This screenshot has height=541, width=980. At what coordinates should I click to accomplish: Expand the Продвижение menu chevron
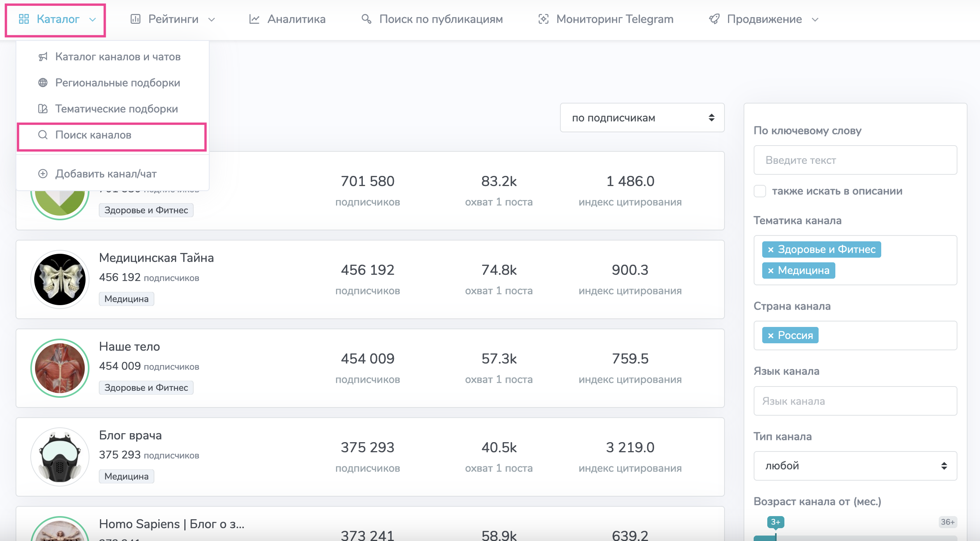tap(815, 19)
